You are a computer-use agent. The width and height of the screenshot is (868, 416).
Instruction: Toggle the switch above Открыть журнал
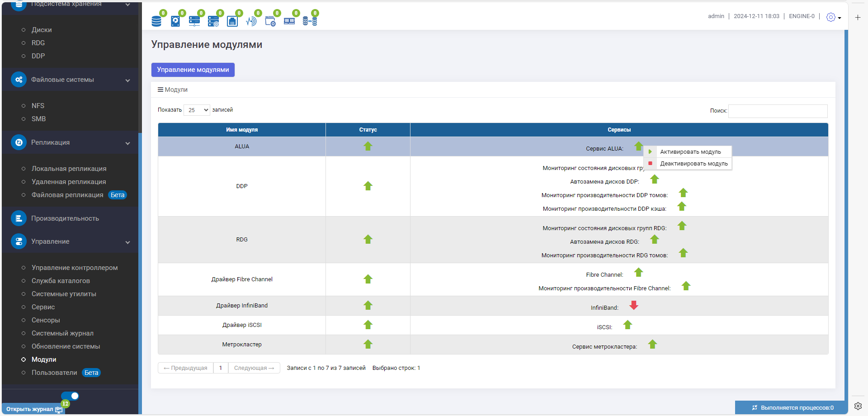click(x=70, y=396)
